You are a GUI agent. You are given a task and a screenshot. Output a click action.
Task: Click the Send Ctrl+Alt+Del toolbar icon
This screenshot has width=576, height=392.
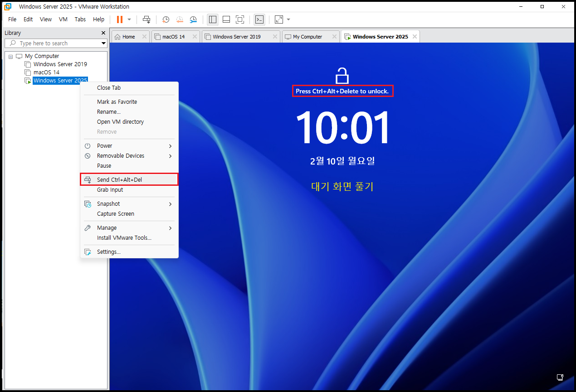(x=146, y=19)
